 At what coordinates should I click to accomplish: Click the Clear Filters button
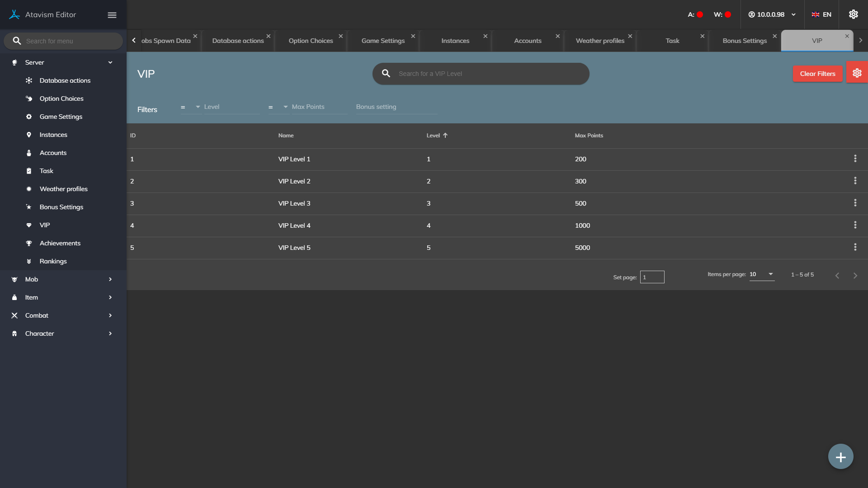click(817, 74)
